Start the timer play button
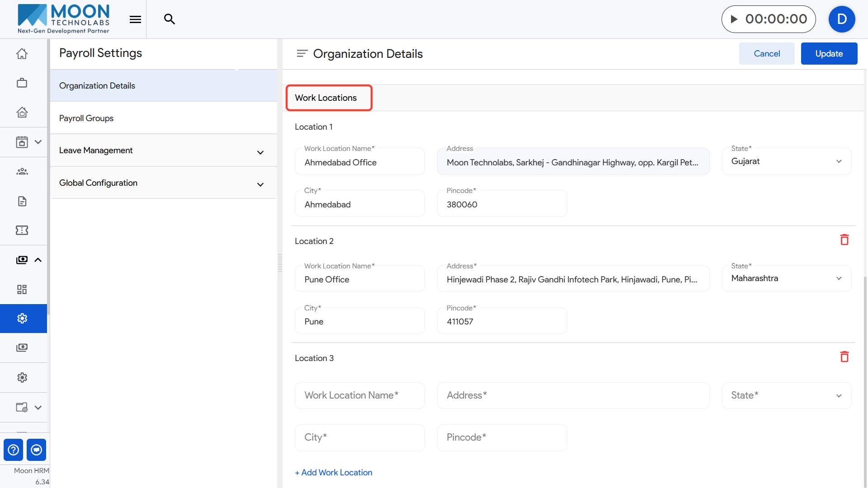The image size is (868, 488). 734,19
